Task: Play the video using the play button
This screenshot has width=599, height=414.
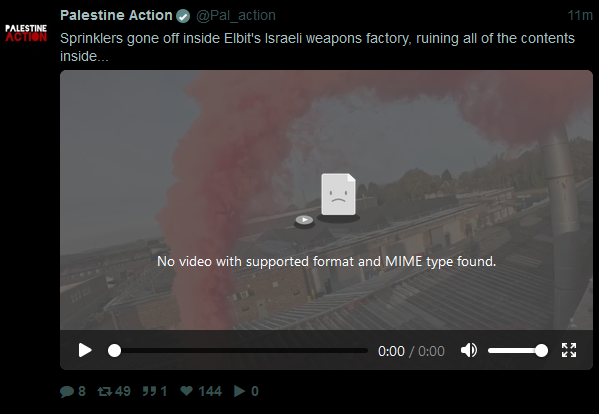Action: click(85, 350)
